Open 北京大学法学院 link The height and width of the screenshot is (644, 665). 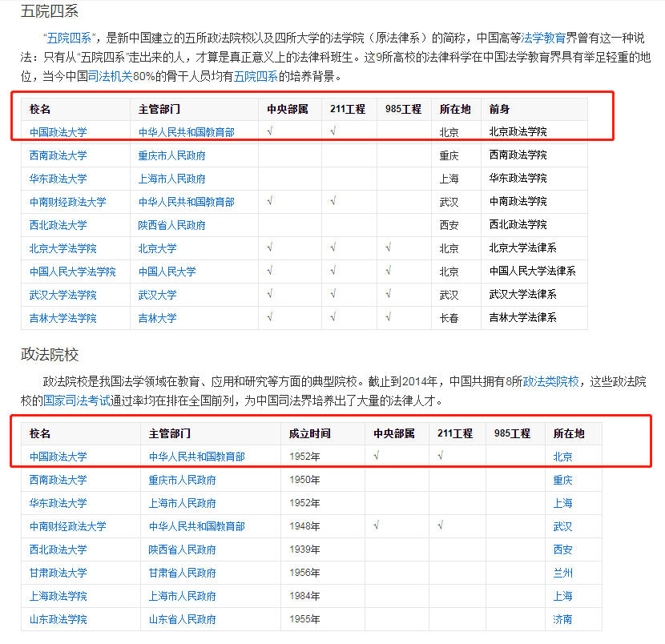click(62, 248)
